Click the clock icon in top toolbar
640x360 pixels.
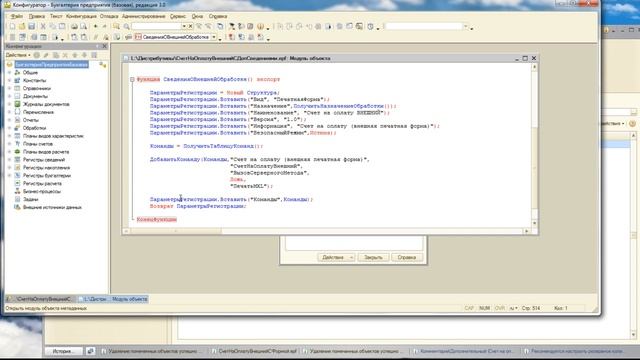[370, 27]
